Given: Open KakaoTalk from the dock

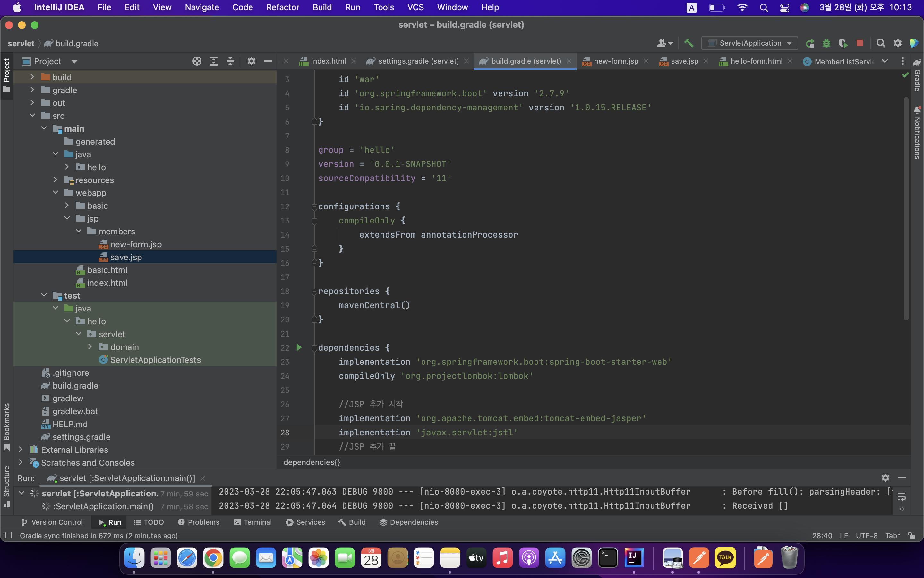Looking at the screenshot, I should [725, 558].
